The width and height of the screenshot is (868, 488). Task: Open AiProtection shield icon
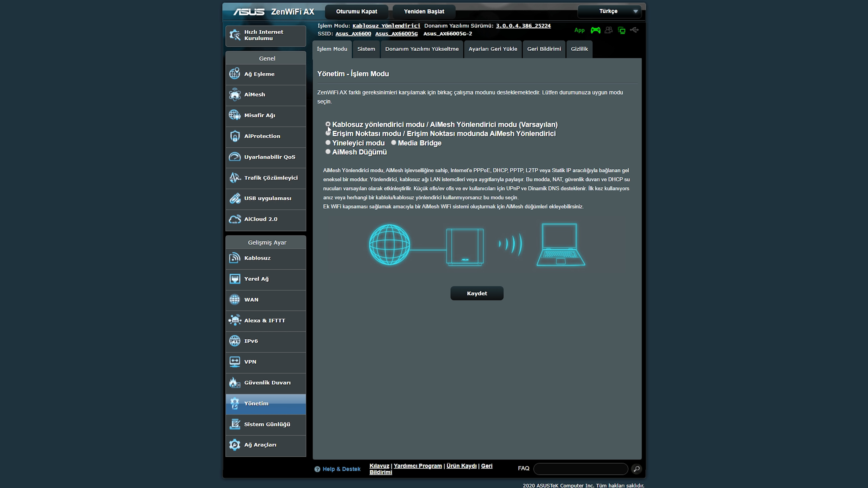(x=235, y=136)
